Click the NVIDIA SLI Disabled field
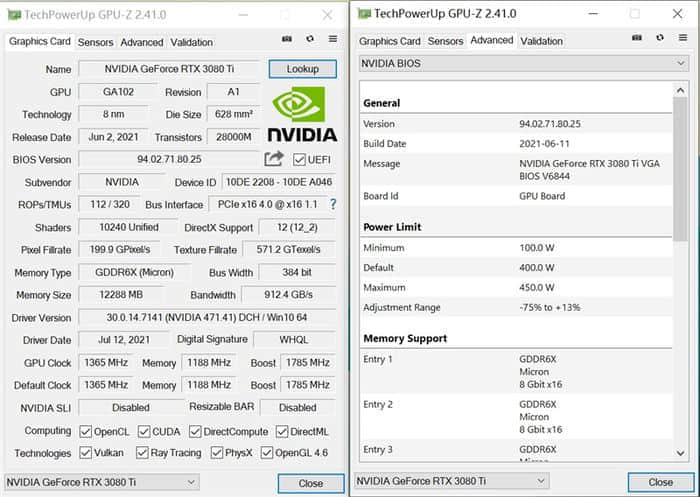Viewport: 700px width, 497px height. (x=130, y=408)
